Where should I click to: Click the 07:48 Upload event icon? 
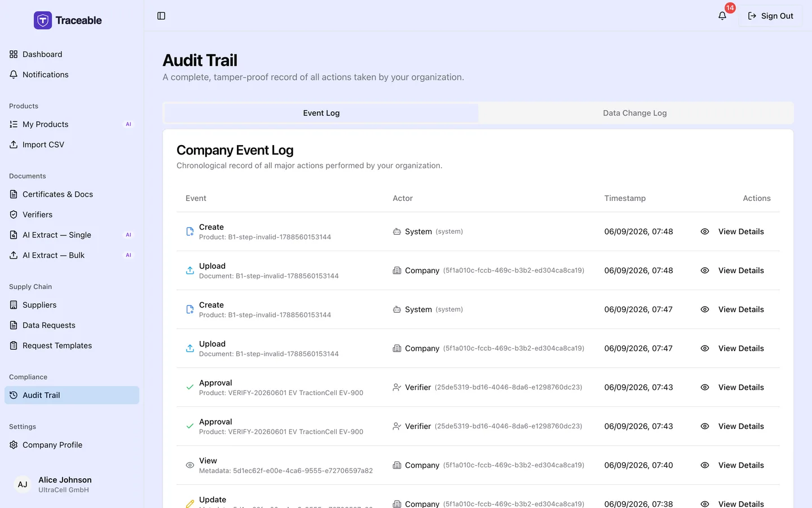[x=190, y=270]
